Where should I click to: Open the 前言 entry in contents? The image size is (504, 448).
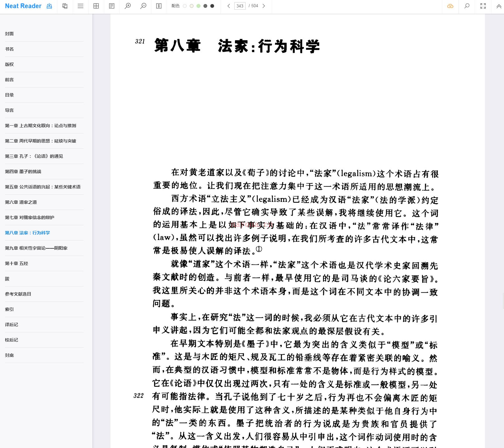coord(9,80)
